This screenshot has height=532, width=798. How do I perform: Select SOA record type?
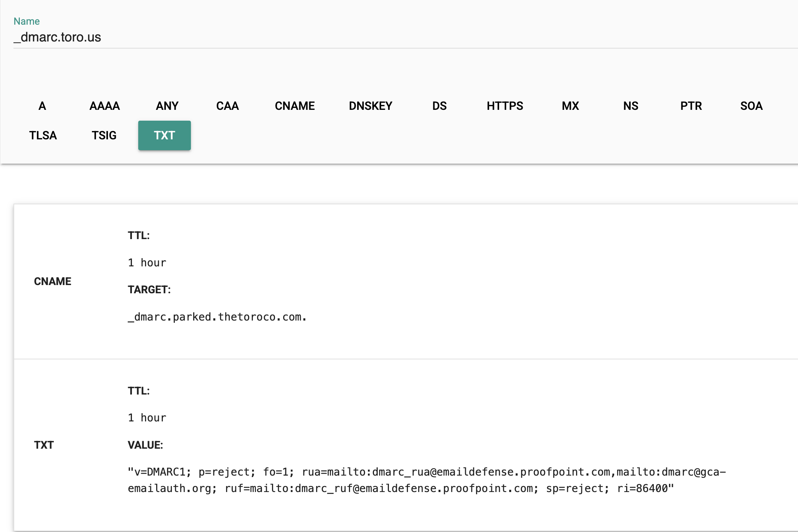click(751, 106)
